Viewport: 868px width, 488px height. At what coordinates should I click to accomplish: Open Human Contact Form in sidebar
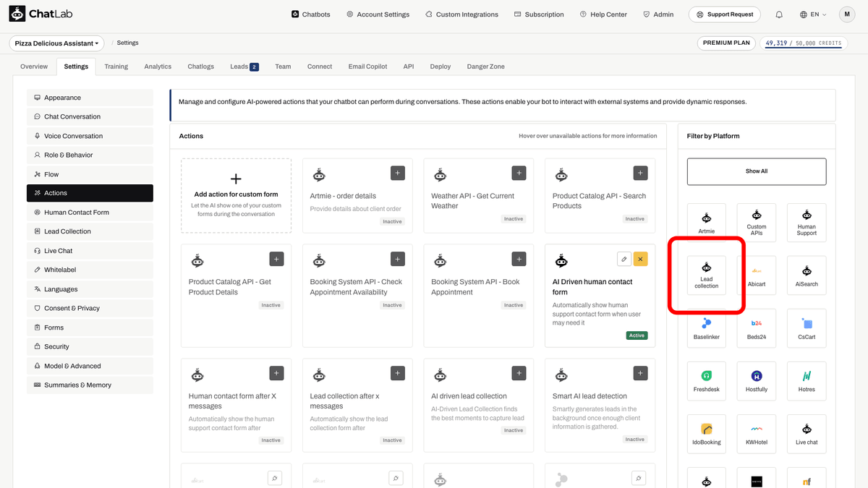point(90,213)
